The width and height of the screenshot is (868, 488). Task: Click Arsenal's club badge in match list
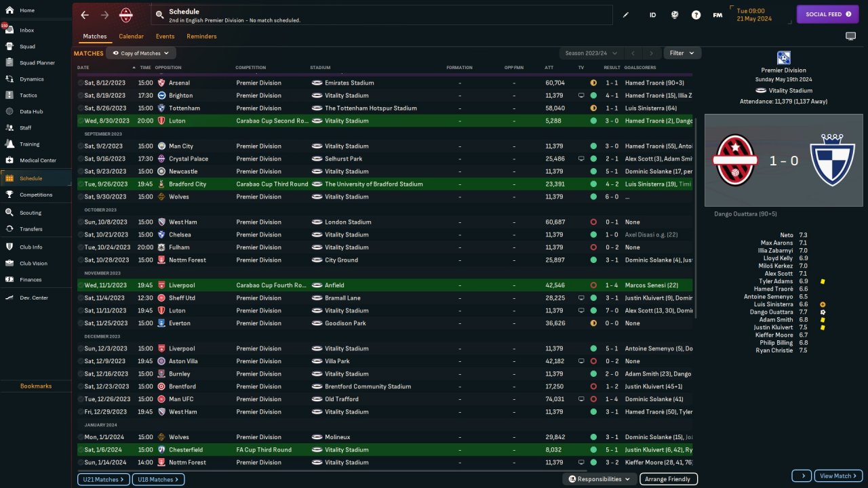click(x=161, y=83)
